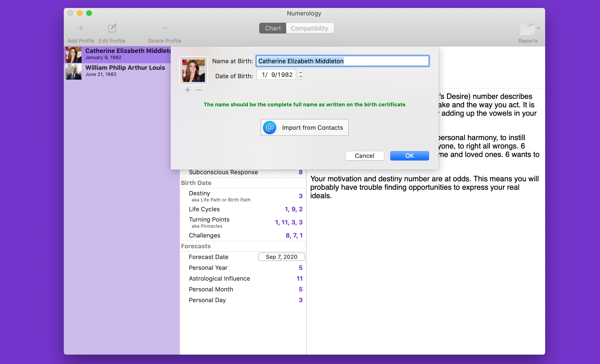The height and width of the screenshot is (364, 600).
Task: Select the Astrological Influence row
Action: [x=243, y=279]
